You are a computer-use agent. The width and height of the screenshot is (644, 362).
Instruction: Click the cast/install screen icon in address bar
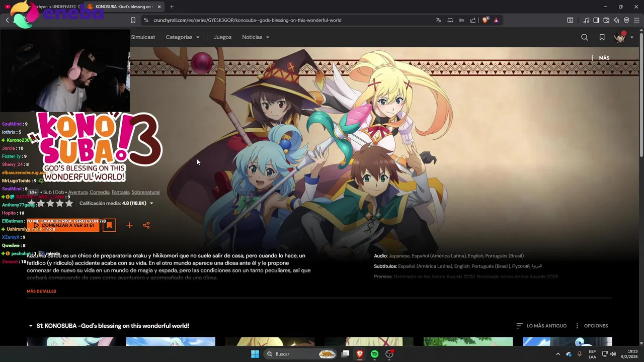(450, 20)
